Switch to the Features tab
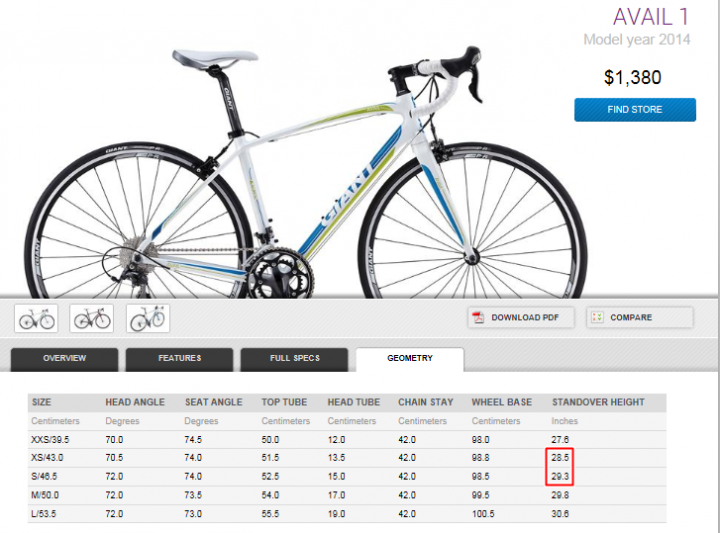The width and height of the screenshot is (720, 533). pos(180,358)
